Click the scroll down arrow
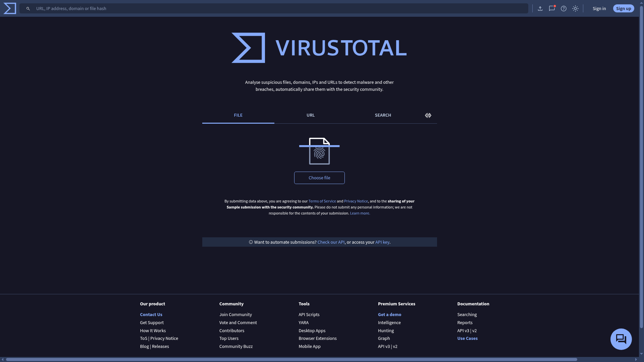Screen dimensions: 644x362 [x=641, y=354]
